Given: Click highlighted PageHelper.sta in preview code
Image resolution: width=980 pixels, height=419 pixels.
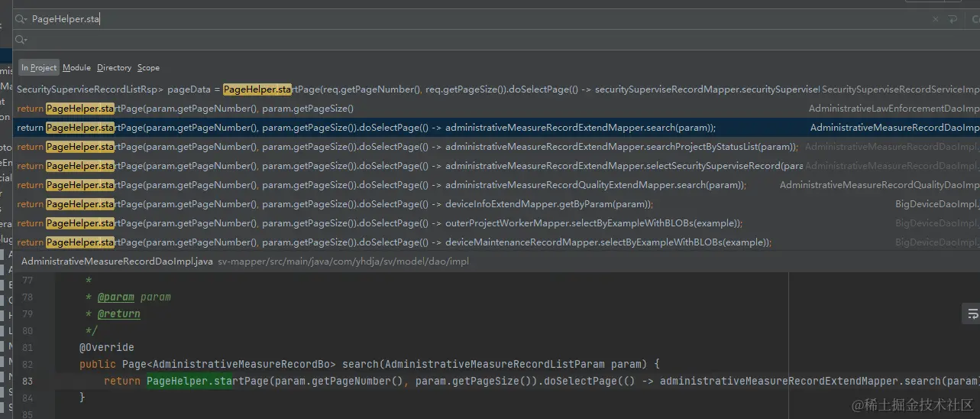Looking at the screenshot, I should 189,381.
